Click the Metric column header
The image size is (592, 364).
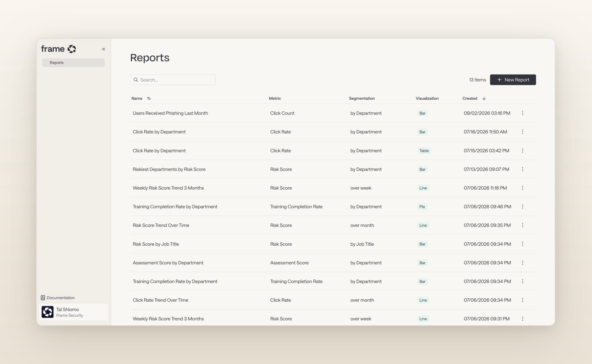click(275, 98)
